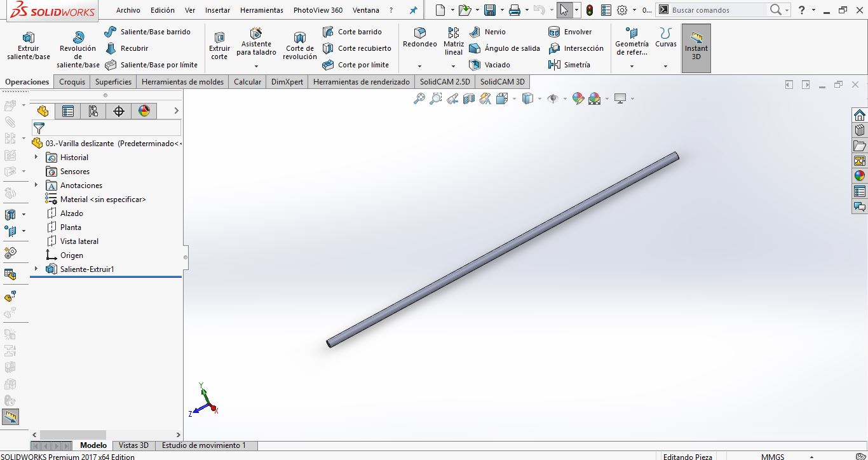Screen dimensions: 868x460
Task: Expand the Anotaciones tree item
Action: pos(36,185)
